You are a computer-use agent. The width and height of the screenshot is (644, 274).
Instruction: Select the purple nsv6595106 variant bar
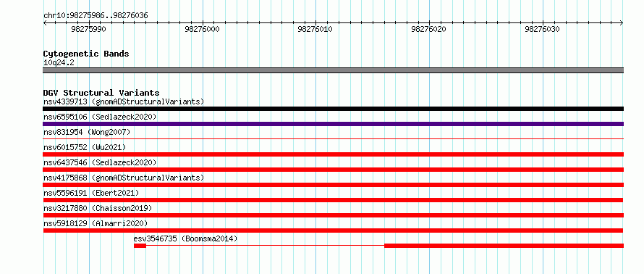333,124
